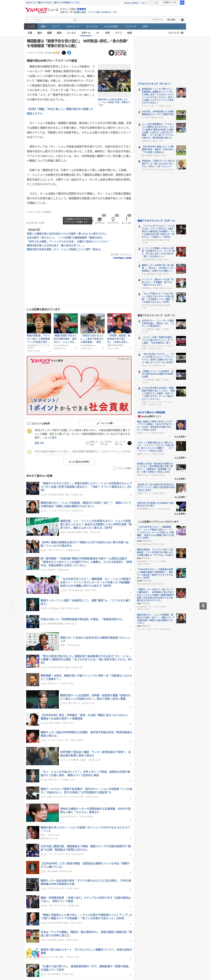Viewport: 210px width, 980px height.
Task: Open the ランキング navigation tab
Action: 130,27
